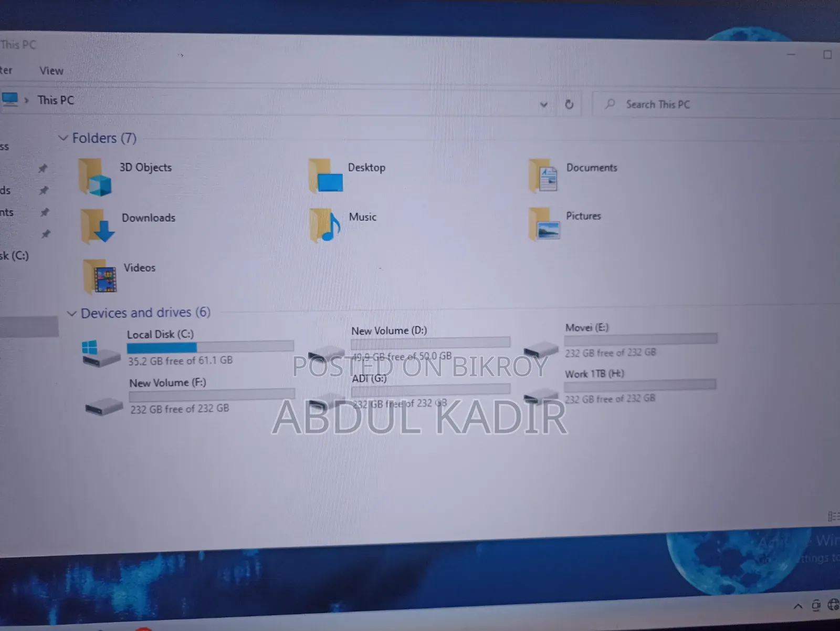Viewport: 840px width, 631px height.
Task: Click the "Movei (E:)" drive label
Action: [587, 327]
